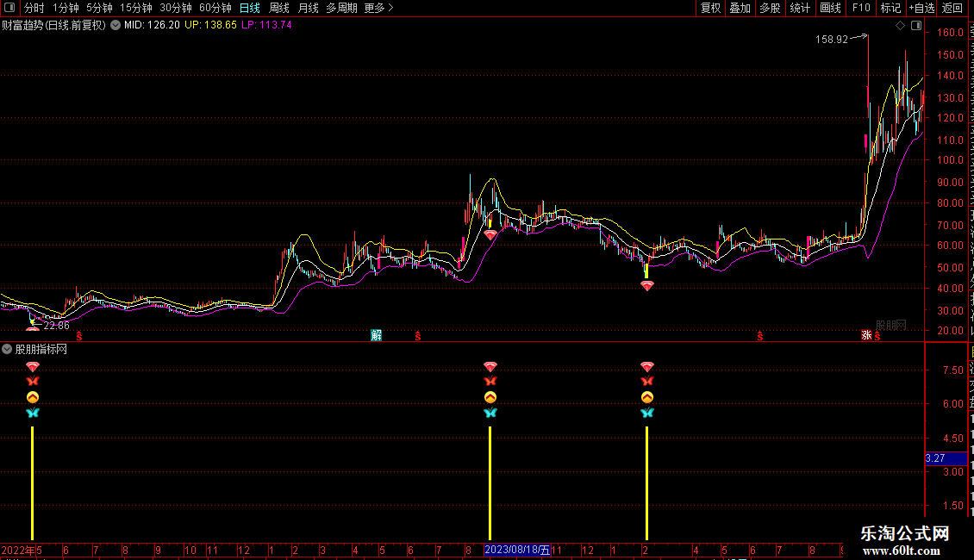This screenshot has height=560, width=974.
Task: Switch to the 周线 weekly period tab
Action: coord(279,8)
